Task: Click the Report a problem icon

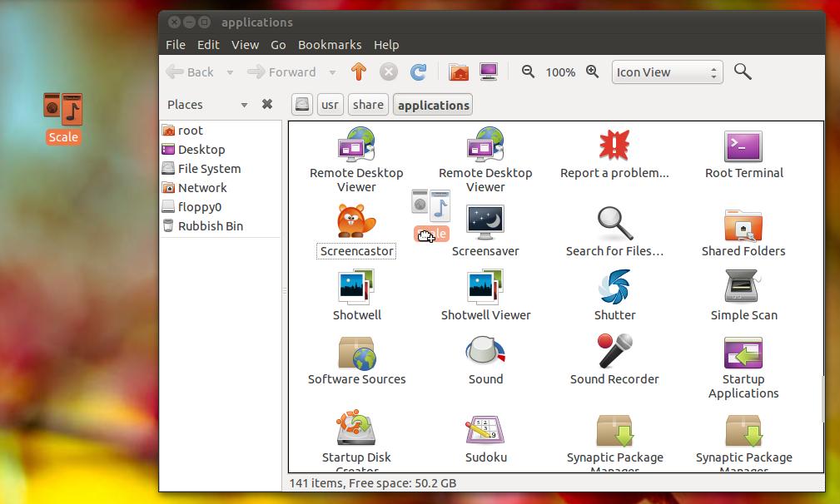Action: [x=614, y=145]
